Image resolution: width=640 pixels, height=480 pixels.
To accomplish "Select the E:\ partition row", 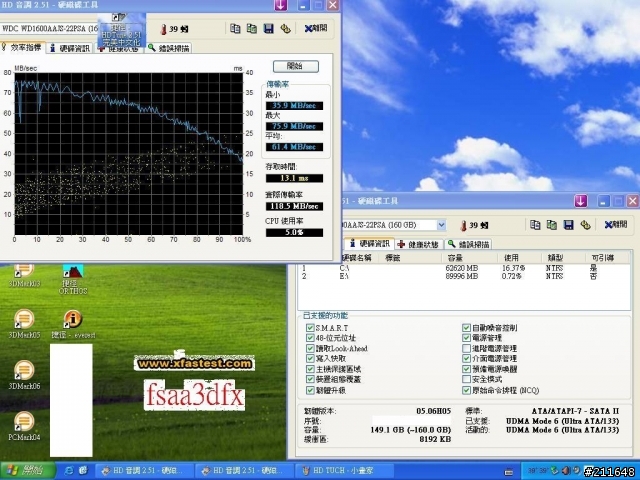I will point(464,276).
